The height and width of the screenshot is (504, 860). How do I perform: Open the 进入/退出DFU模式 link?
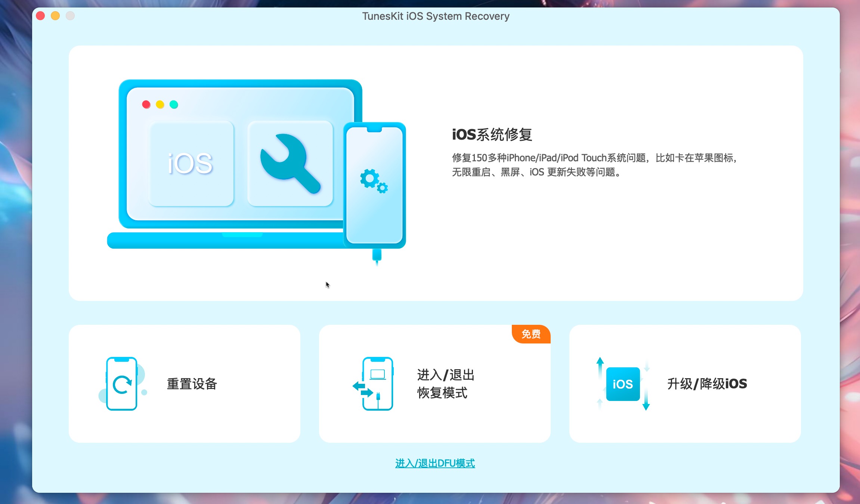[x=435, y=463]
